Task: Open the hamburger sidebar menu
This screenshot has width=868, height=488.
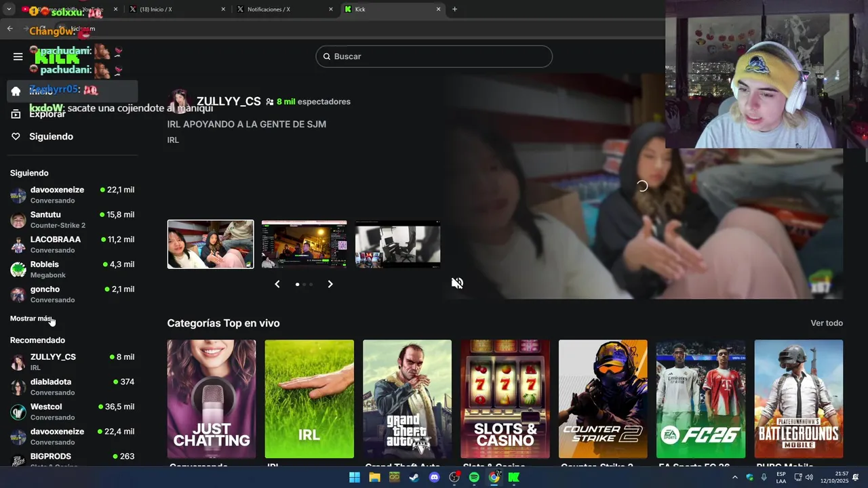Action: point(18,57)
